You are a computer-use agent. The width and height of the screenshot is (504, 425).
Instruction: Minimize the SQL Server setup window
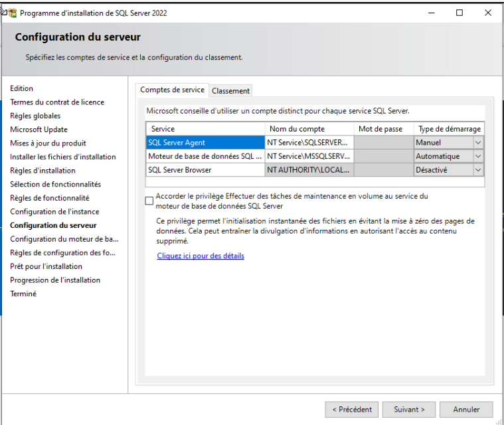pyautogui.click(x=432, y=13)
